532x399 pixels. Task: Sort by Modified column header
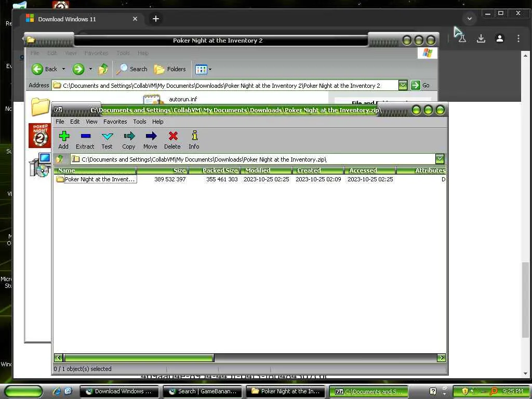pyautogui.click(x=267, y=170)
